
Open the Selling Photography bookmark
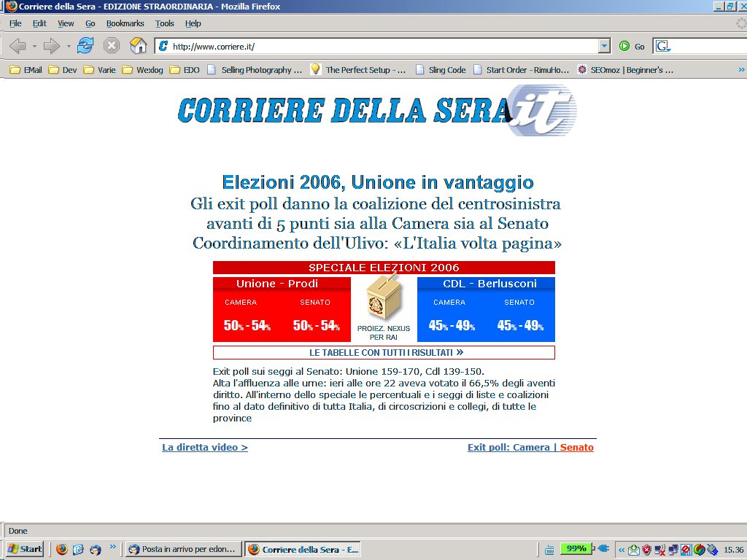pos(255,70)
